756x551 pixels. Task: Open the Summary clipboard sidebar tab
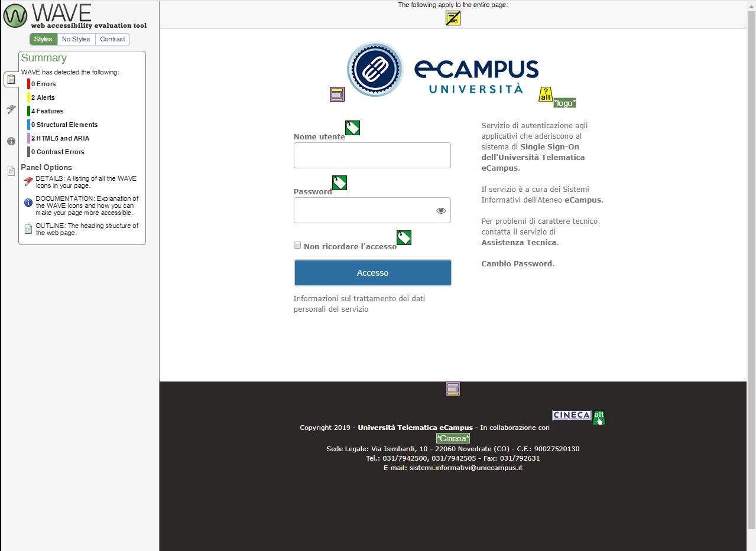pyautogui.click(x=11, y=79)
